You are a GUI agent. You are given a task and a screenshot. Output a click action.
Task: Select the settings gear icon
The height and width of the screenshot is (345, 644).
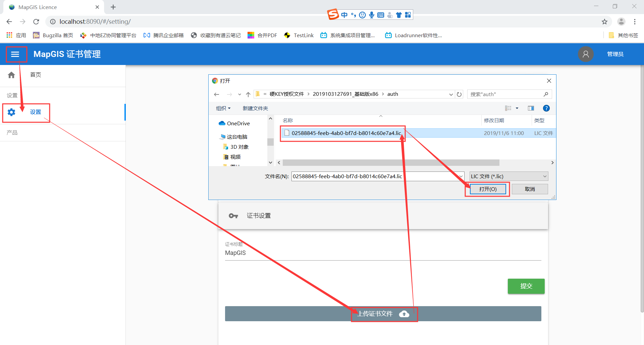11,112
